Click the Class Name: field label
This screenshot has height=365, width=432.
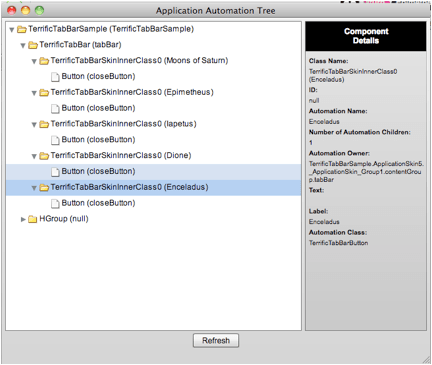[x=328, y=61]
